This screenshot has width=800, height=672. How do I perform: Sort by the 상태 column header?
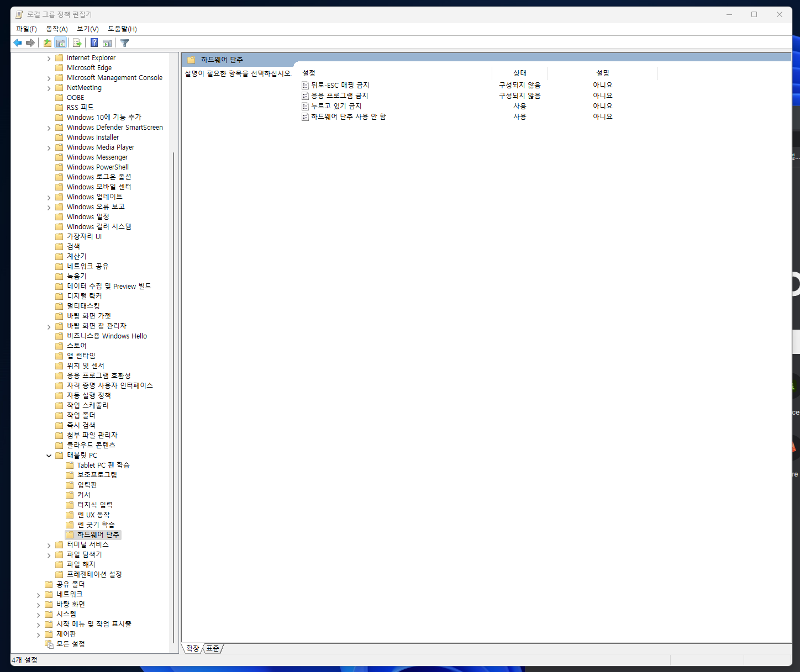[x=520, y=73]
